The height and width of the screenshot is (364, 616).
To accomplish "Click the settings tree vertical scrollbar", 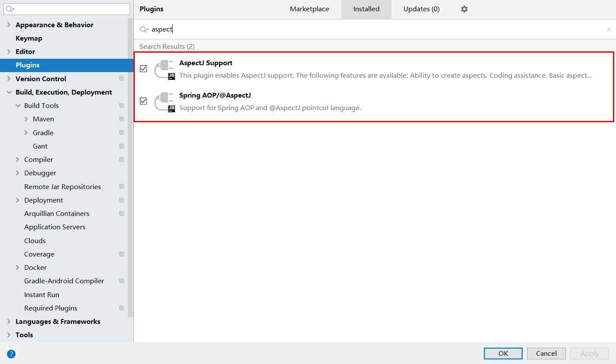I will pyautogui.click(x=130, y=168).
